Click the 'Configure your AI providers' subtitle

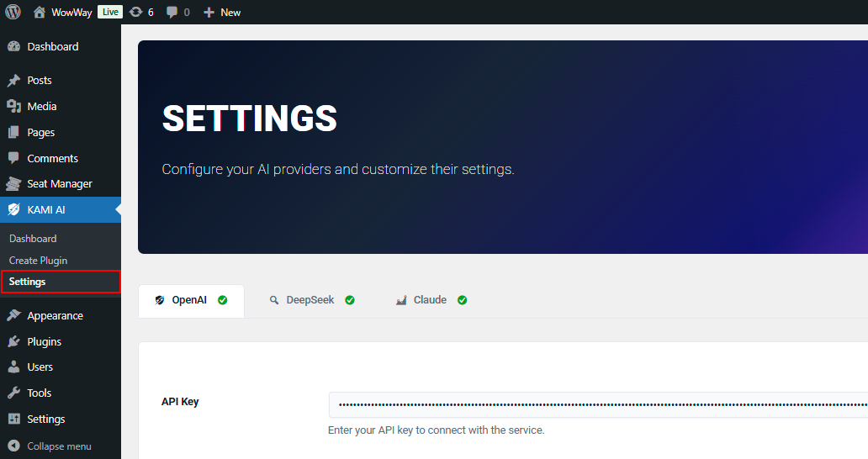coord(338,169)
